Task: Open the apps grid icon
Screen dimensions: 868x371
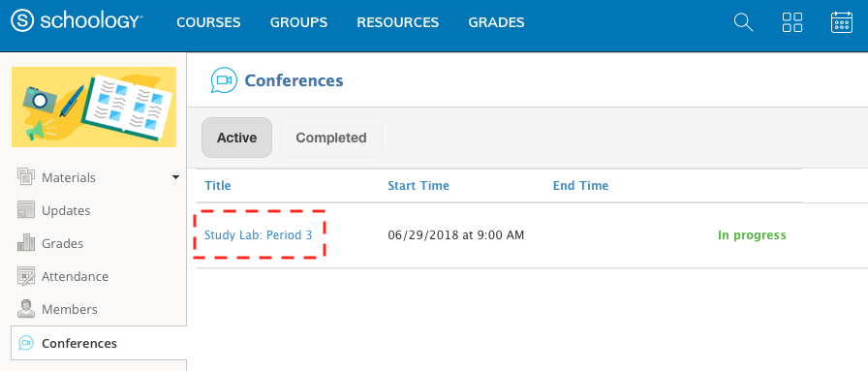Action: pos(792,22)
